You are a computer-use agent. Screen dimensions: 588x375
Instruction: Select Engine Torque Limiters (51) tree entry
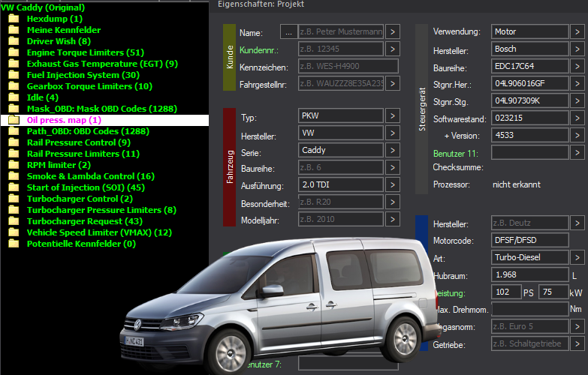[x=86, y=52]
